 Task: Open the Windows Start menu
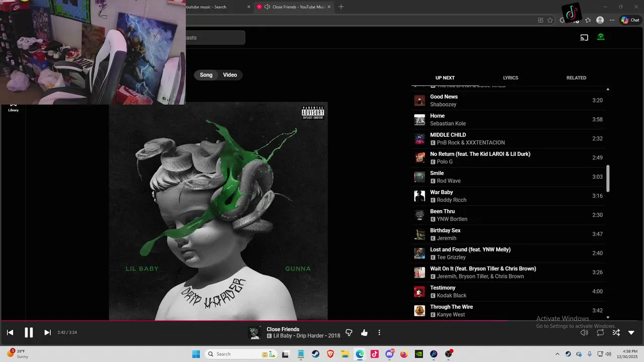point(196,354)
